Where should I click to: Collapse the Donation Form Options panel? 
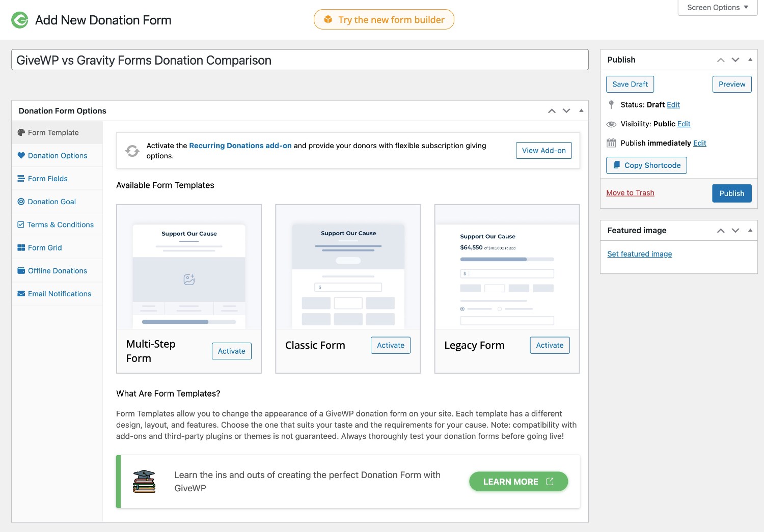(x=581, y=110)
